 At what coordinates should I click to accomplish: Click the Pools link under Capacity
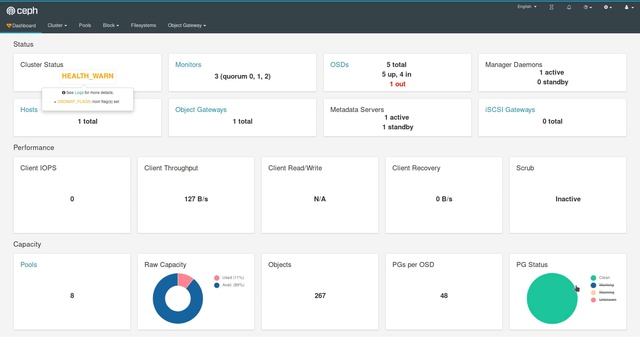(x=29, y=264)
